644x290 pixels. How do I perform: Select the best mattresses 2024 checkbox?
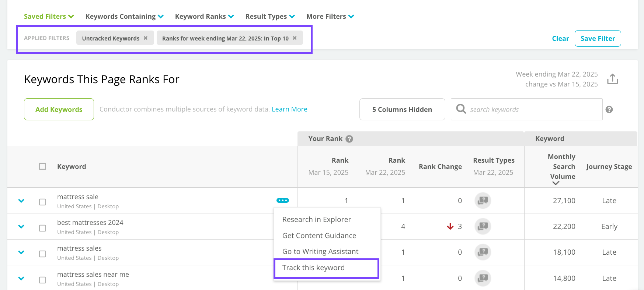[x=43, y=228]
